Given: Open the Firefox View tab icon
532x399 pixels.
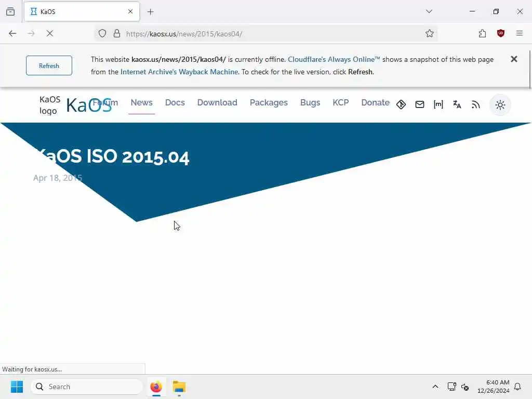Looking at the screenshot, I should click(x=10, y=11).
